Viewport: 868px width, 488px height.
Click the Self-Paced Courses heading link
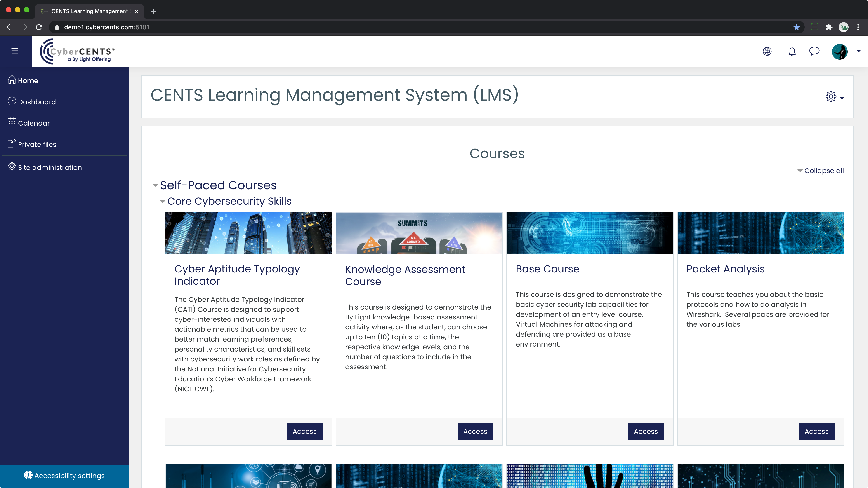point(218,185)
